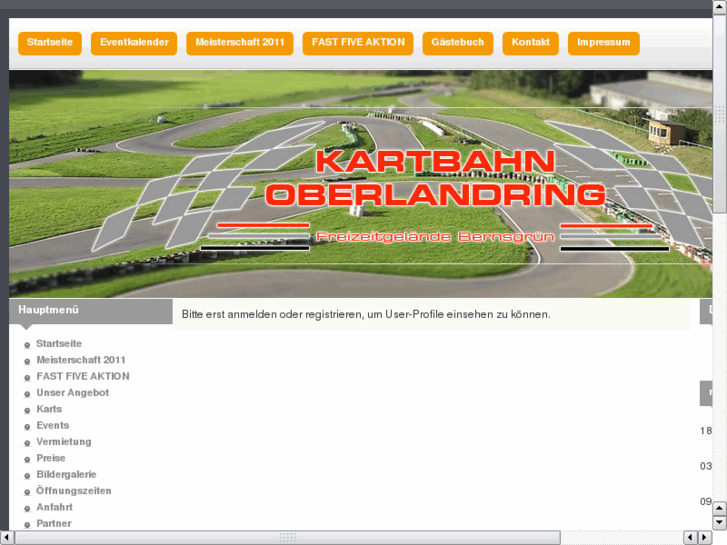This screenshot has height=545, width=727.
Task: Open the Events menu entry
Action: (x=52, y=425)
